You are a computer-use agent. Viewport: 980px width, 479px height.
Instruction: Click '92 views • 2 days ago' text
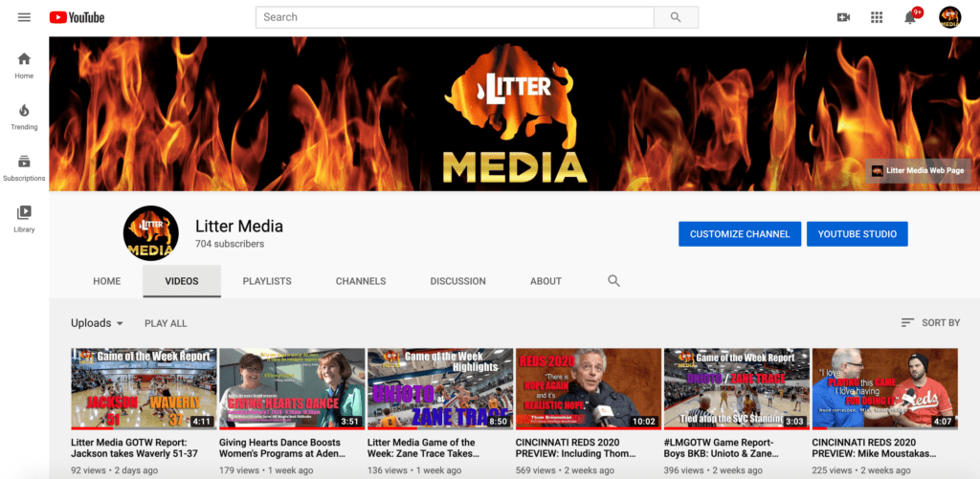pos(115,470)
